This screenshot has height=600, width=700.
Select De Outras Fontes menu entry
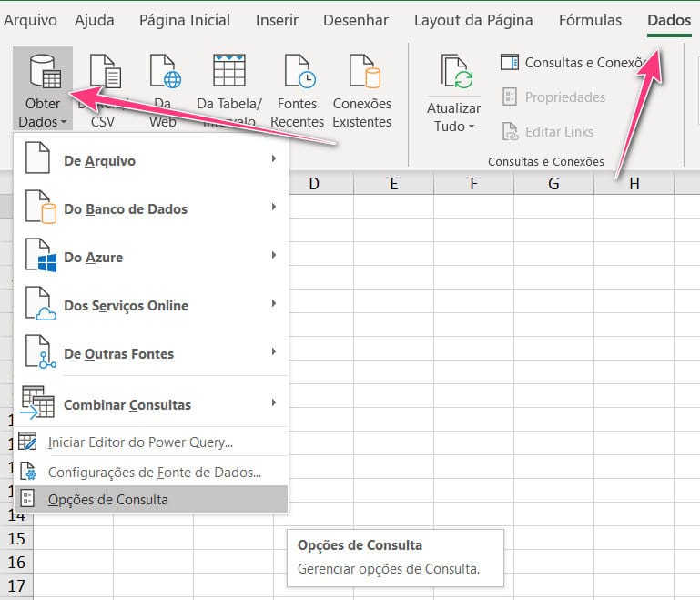pyautogui.click(x=151, y=351)
